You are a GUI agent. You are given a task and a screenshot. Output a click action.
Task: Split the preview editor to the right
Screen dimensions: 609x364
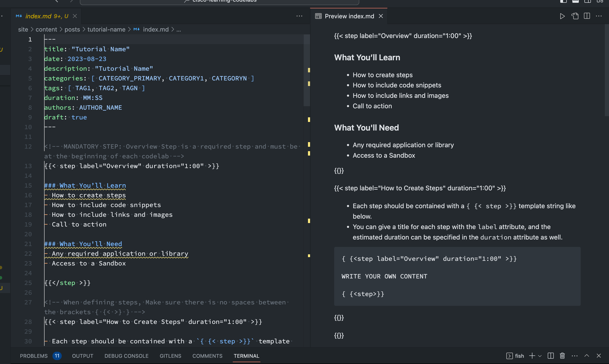click(587, 16)
